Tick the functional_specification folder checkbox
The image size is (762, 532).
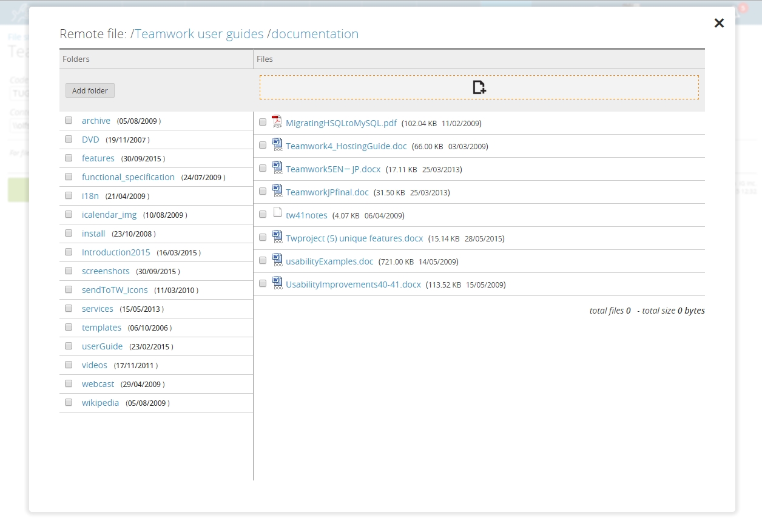(69, 177)
